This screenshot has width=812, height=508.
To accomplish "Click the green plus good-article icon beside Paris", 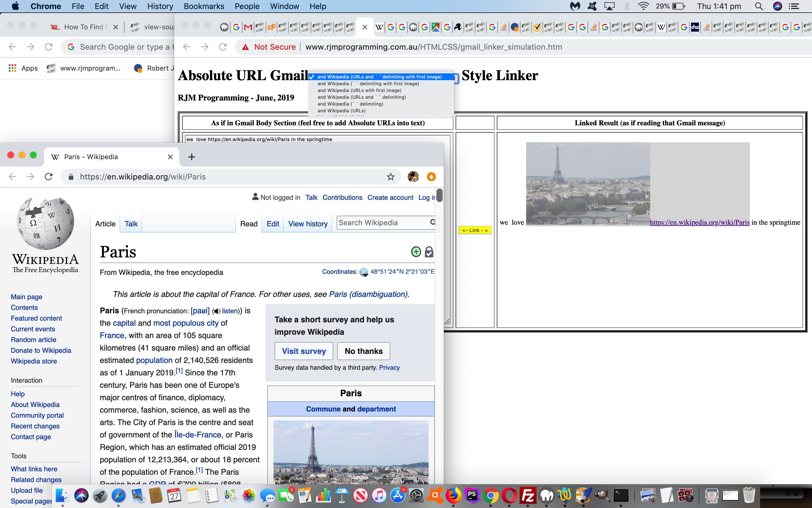I will (x=416, y=252).
